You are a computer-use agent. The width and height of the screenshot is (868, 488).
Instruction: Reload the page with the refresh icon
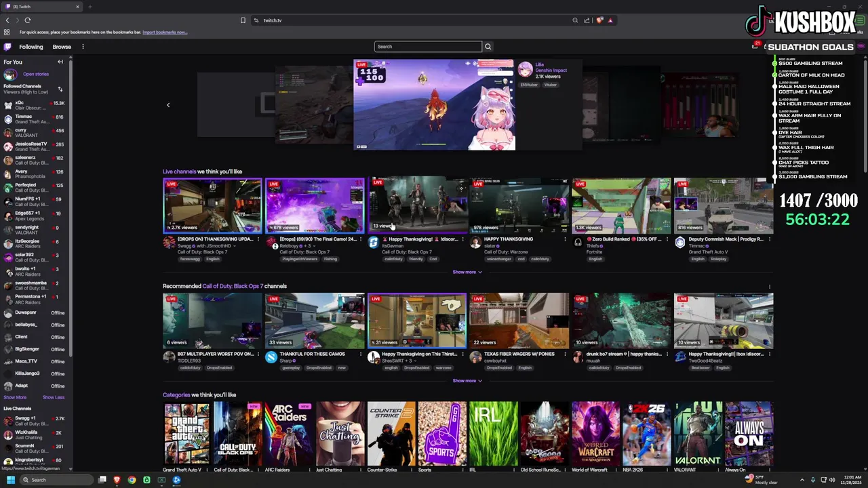pyautogui.click(x=27, y=20)
